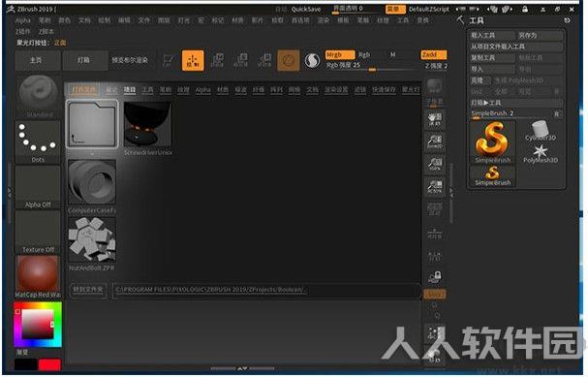The image size is (588, 377).
Task: Open the Alpha Off selector
Action: point(38,187)
